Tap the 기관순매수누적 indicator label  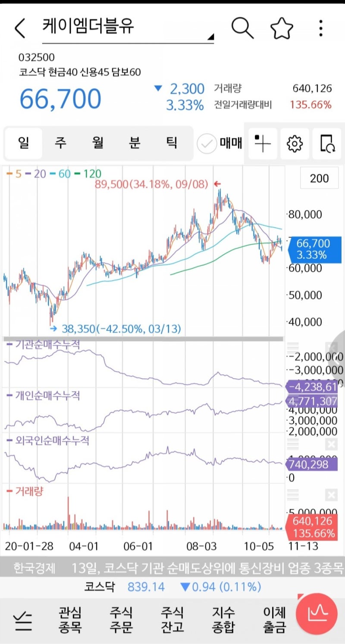43,345
